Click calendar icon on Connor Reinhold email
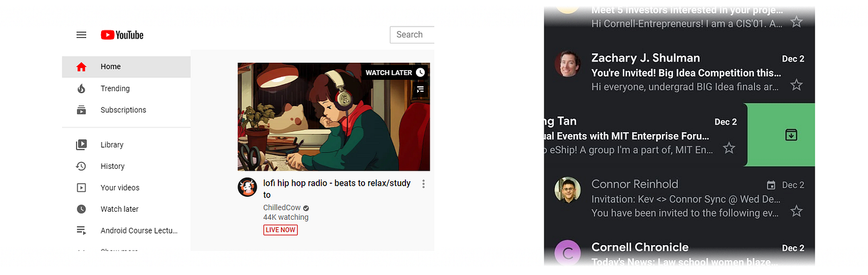The height and width of the screenshot is (275, 868). tap(771, 185)
